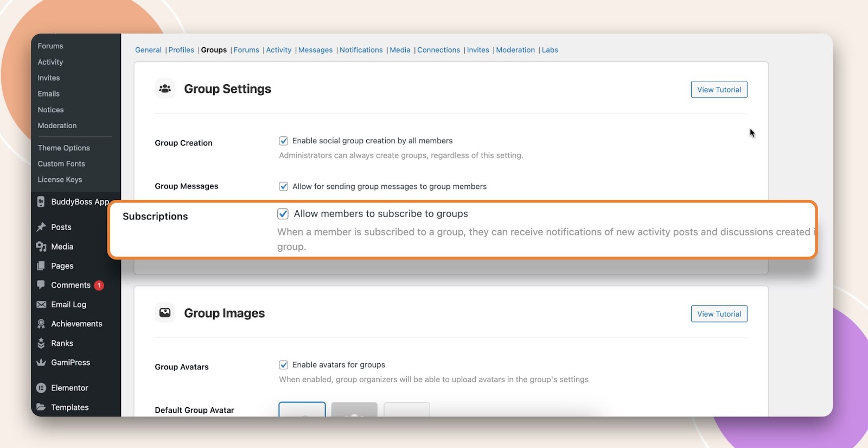Click the "Group Settings" heading text
Screen dimensions: 868x448
point(227,89)
